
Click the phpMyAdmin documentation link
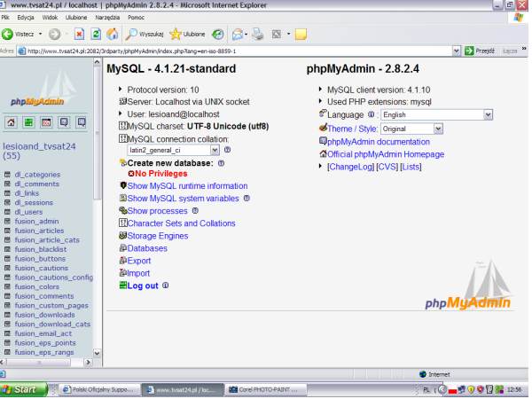tap(379, 142)
